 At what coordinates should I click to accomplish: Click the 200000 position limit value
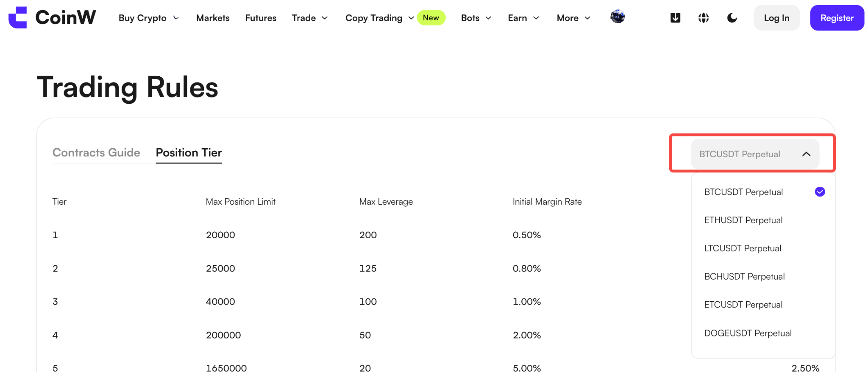coord(223,335)
